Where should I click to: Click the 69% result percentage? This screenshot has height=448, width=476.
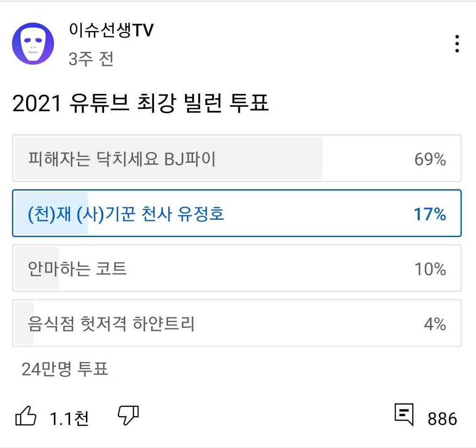(x=430, y=160)
